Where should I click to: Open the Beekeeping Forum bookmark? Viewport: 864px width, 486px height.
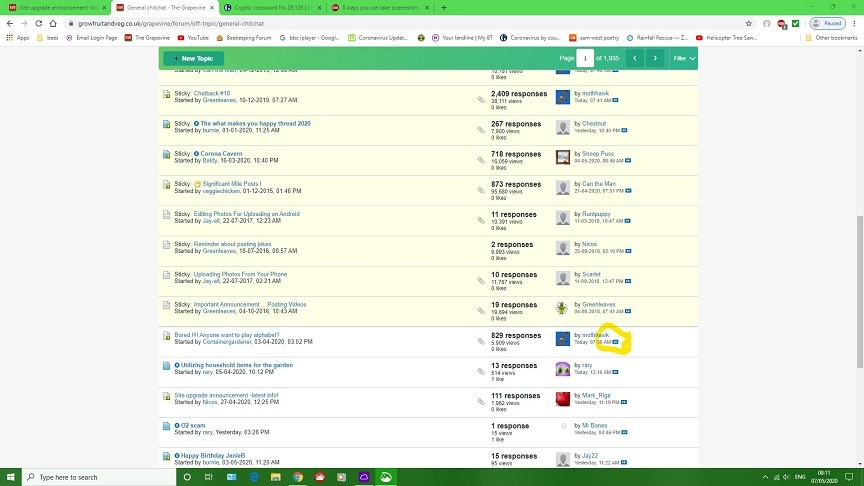(x=244, y=37)
